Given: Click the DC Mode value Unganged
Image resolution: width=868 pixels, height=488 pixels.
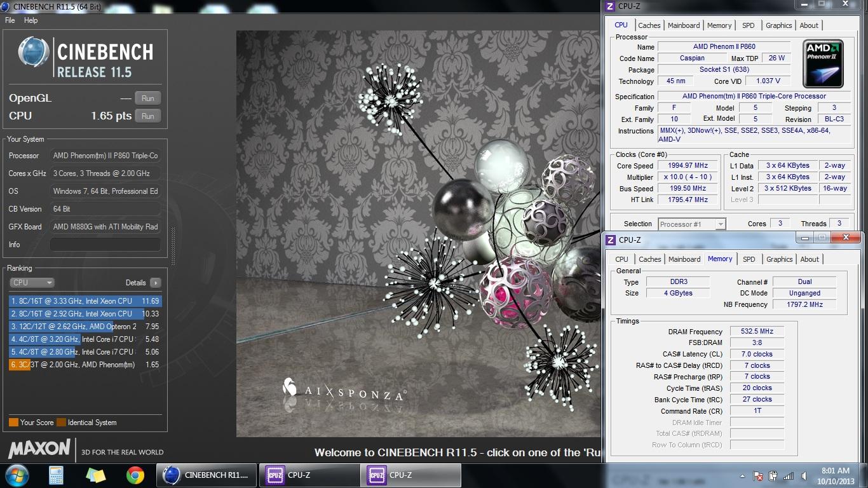Looking at the screenshot, I should click(804, 294).
